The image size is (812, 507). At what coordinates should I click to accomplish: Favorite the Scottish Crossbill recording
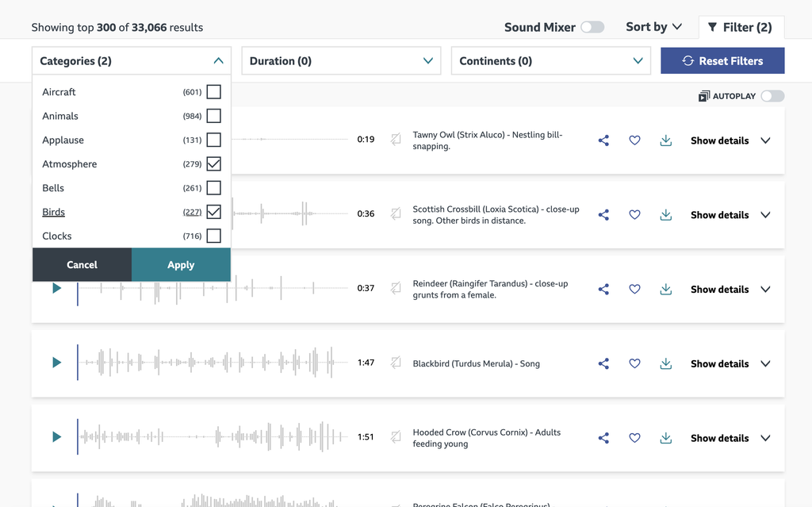[634, 214]
